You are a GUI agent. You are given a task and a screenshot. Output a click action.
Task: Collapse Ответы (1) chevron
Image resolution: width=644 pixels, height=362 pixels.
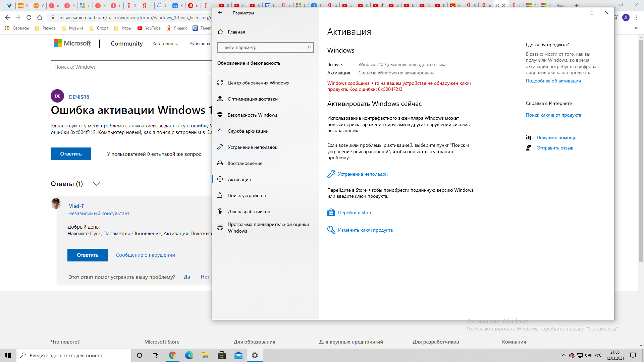point(96,184)
